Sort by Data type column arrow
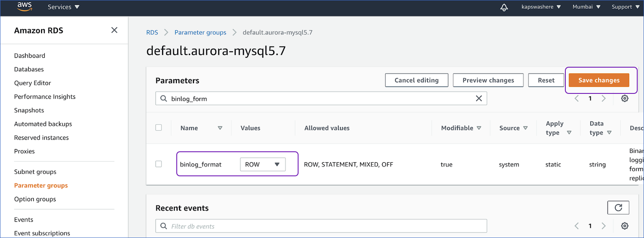 [x=609, y=133]
